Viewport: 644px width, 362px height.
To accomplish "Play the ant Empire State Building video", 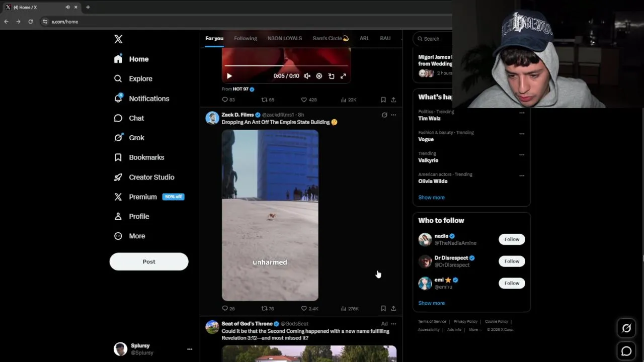I will 270,215.
